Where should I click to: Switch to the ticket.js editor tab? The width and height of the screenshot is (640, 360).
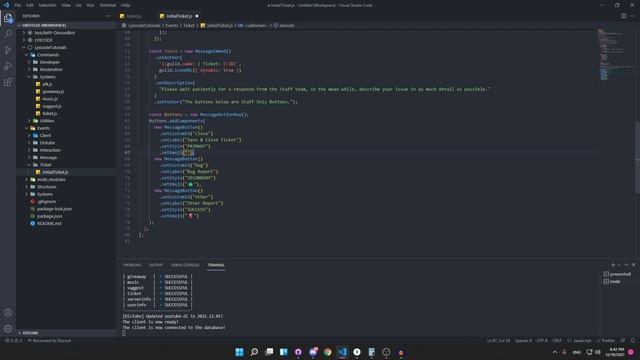click(133, 16)
